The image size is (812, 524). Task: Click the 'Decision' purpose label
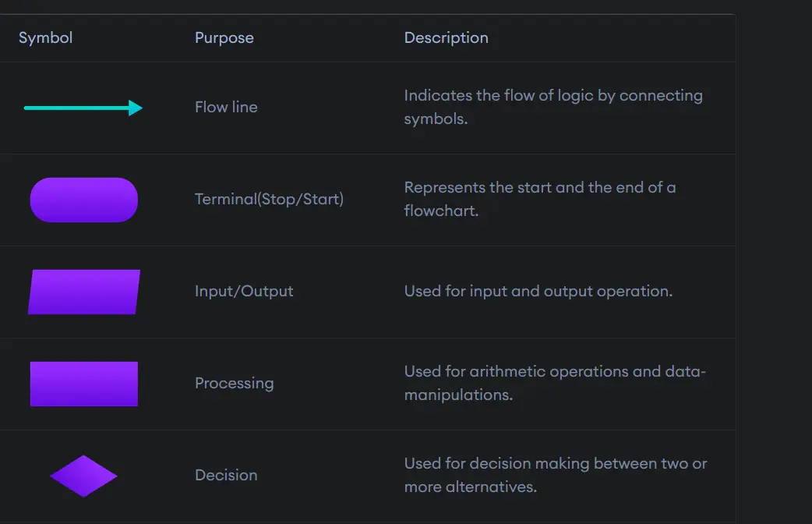pyautogui.click(x=226, y=475)
